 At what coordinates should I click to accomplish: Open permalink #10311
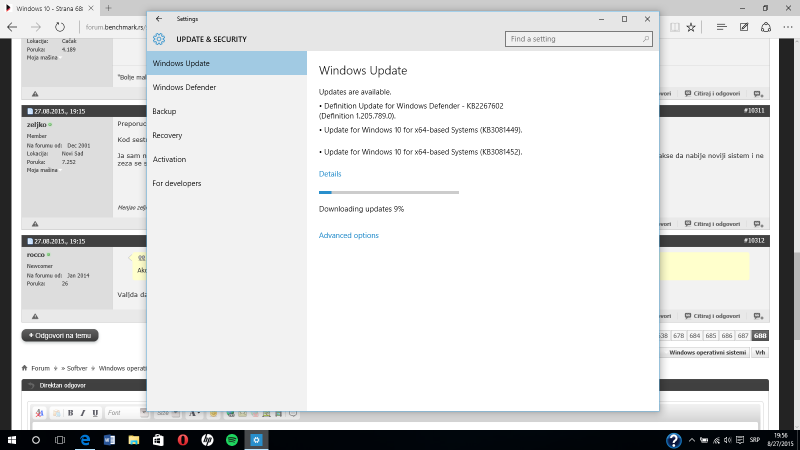(754, 111)
